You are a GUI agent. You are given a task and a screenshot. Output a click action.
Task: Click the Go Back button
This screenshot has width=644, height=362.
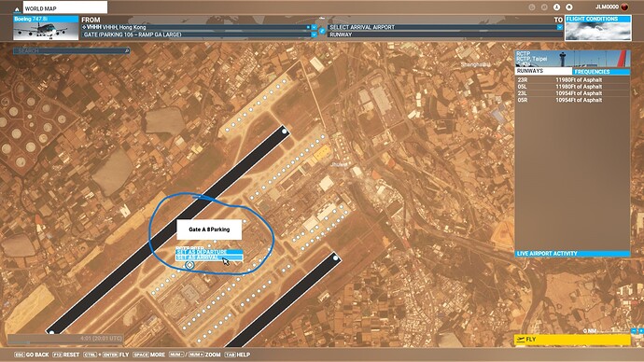point(32,355)
